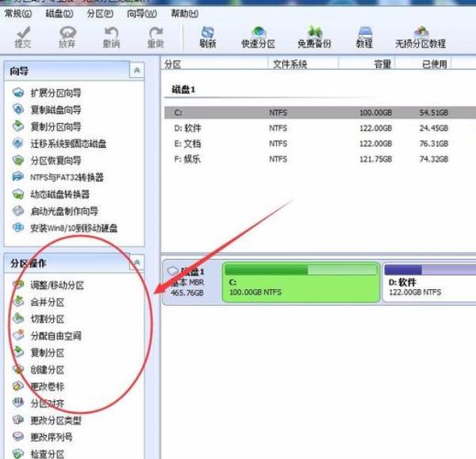
Task: Sort by 容量 column header
Action: [x=367, y=64]
